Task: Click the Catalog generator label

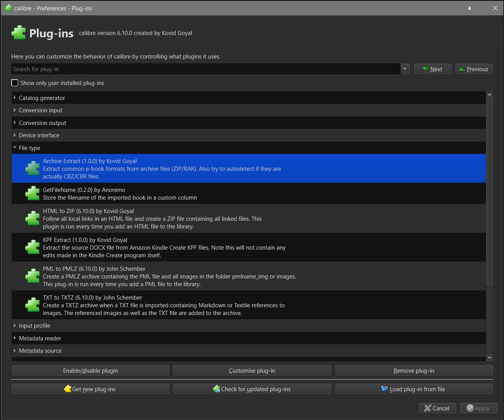Action: [x=42, y=98]
